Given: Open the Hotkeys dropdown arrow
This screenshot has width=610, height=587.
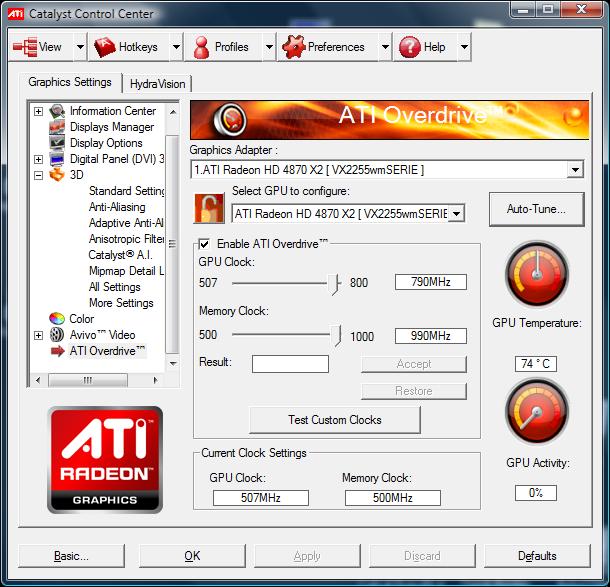Looking at the screenshot, I should pos(176,47).
